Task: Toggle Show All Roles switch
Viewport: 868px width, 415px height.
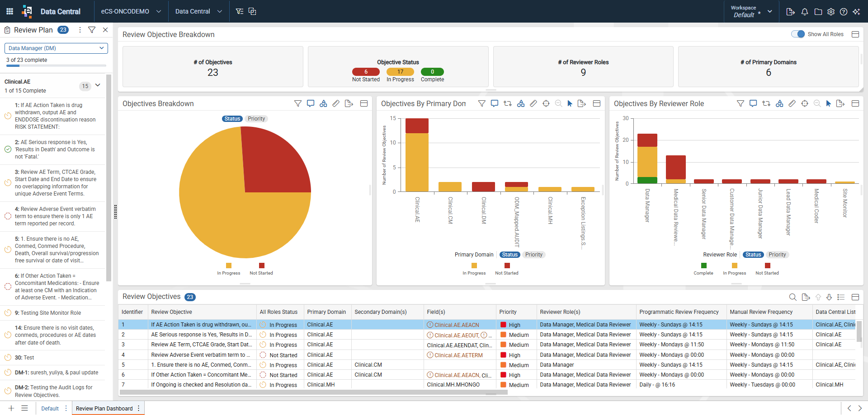Action: (x=798, y=34)
